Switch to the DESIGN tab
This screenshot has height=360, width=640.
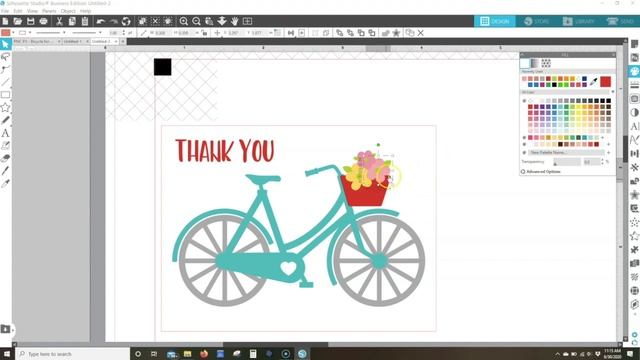pos(495,21)
